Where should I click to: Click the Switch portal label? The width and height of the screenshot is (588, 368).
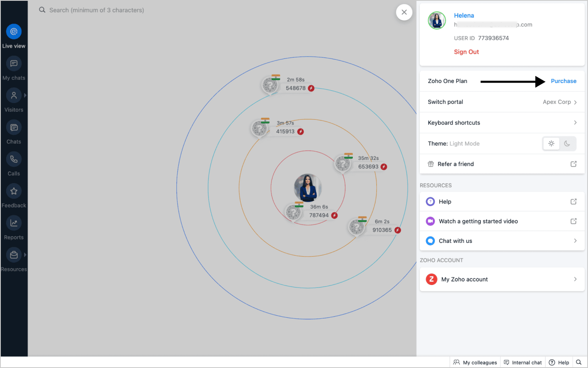point(445,102)
